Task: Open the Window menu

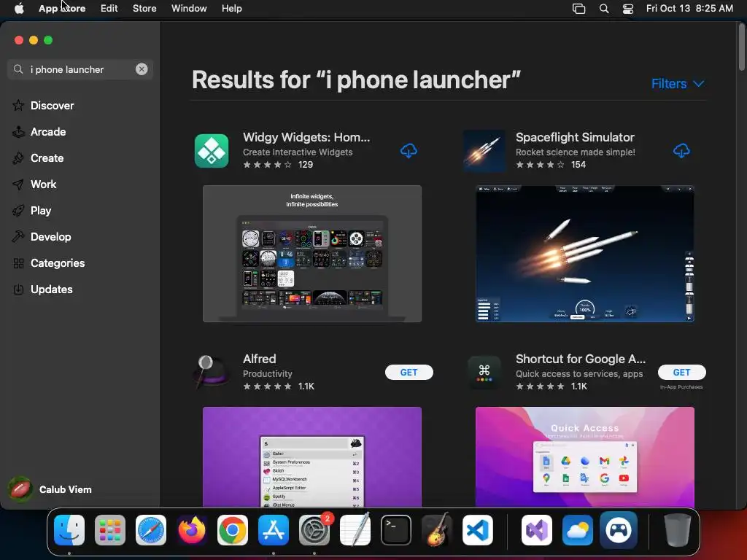Action: coord(189,8)
